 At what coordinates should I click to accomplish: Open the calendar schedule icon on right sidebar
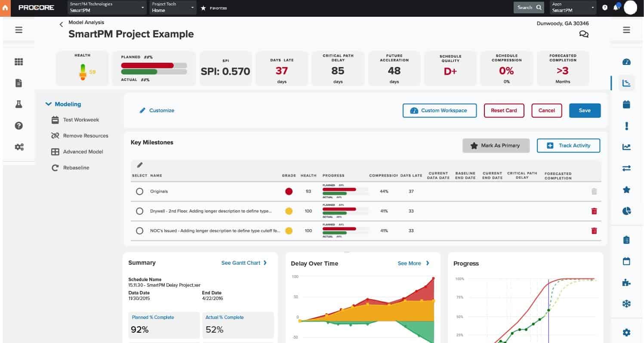627,104
